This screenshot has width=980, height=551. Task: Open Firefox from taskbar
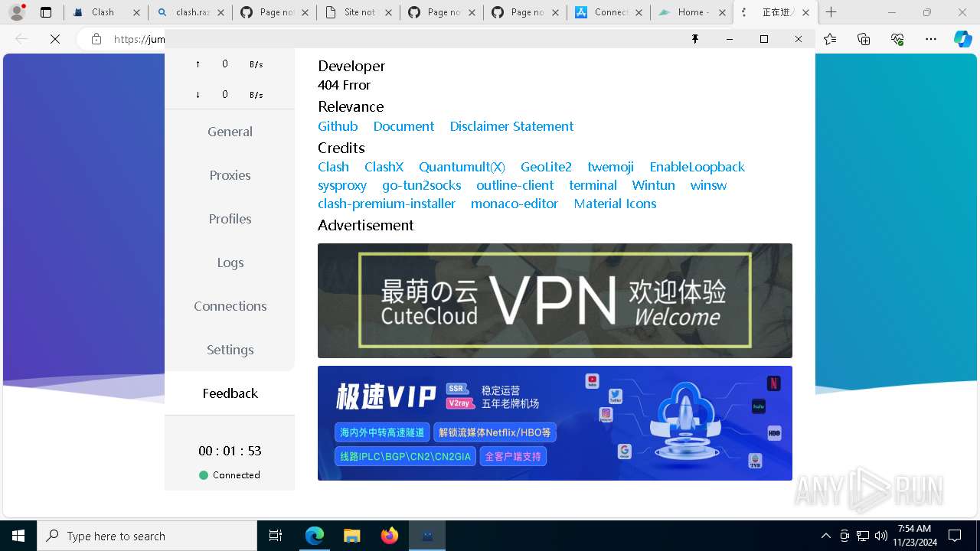(390, 536)
